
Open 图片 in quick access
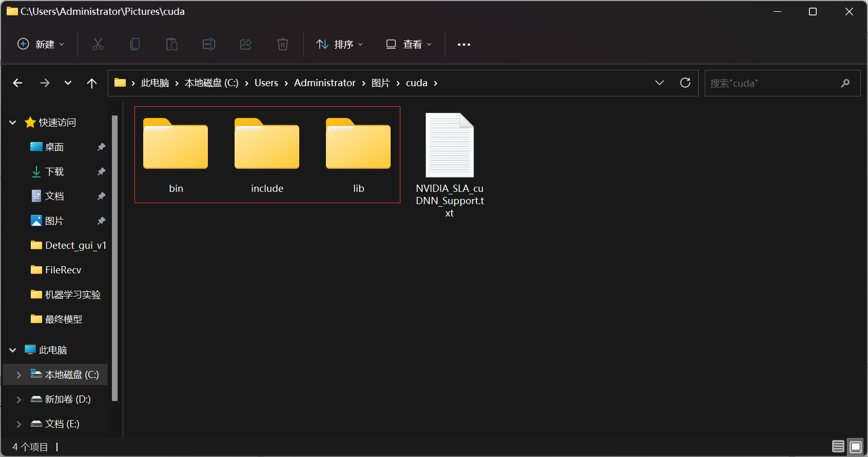tap(55, 221)
